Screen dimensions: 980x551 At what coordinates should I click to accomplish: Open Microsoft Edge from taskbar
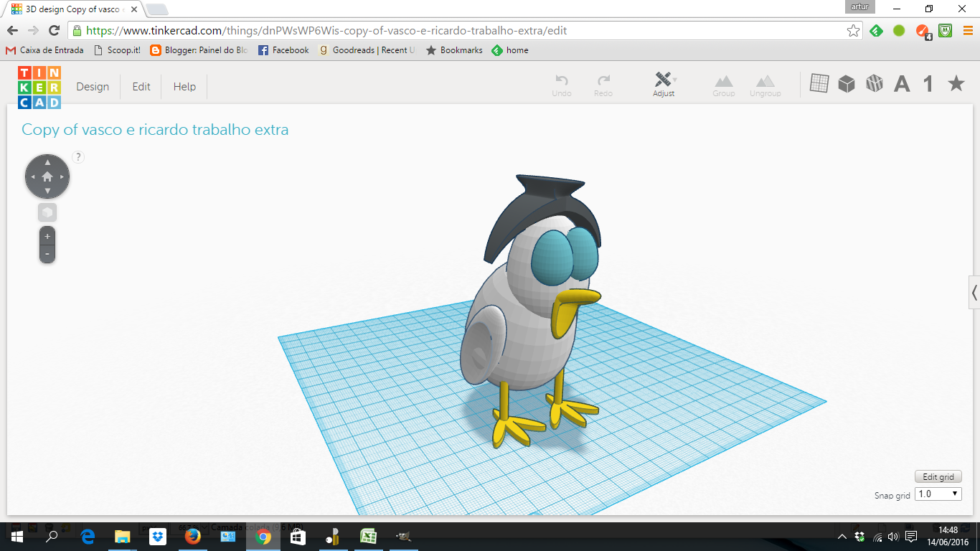(x=88, y=537)
